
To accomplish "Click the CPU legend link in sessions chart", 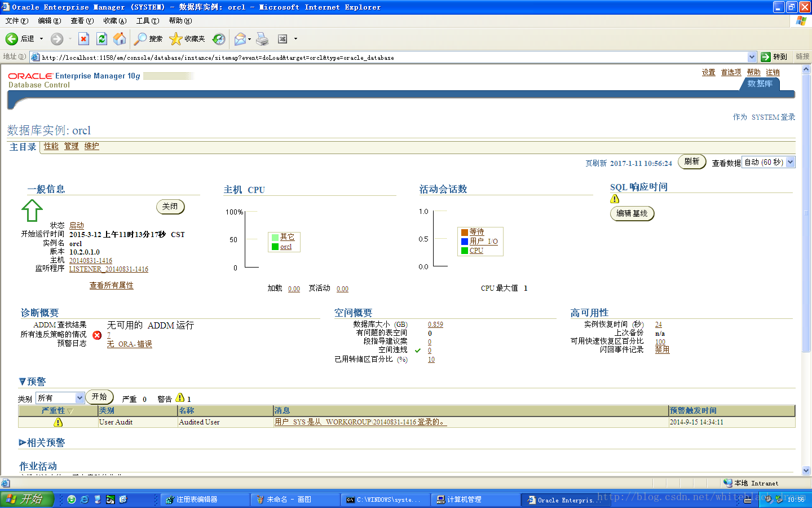I will 476,251.
